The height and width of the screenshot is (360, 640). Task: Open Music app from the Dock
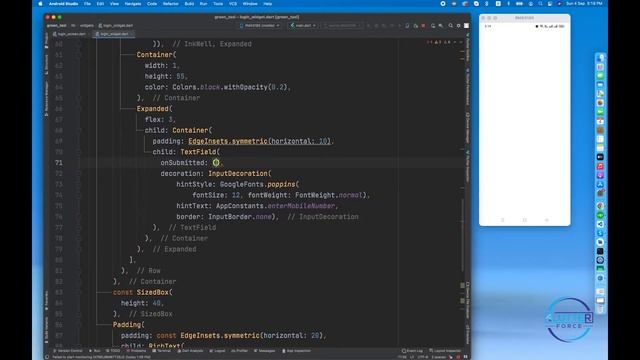point(600,166)
